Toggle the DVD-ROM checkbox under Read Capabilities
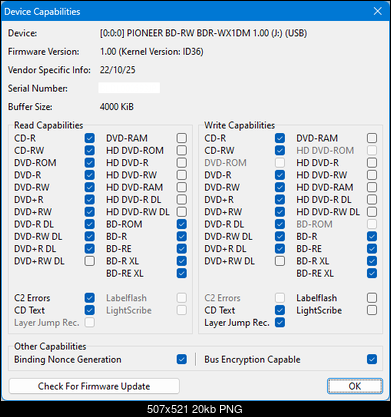This screenshot has width=391, height=417. (x=89, y=163)
